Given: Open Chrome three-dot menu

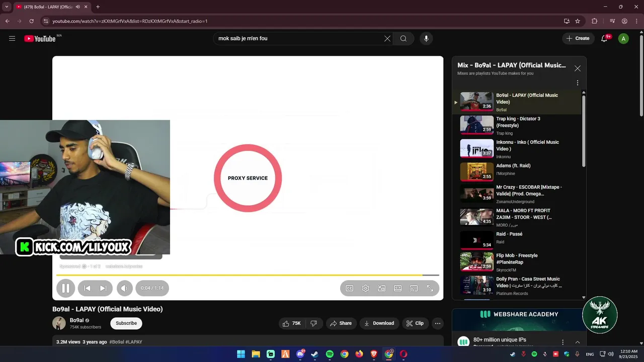Looking at the screenshot, I should click(x=637, y=21).
